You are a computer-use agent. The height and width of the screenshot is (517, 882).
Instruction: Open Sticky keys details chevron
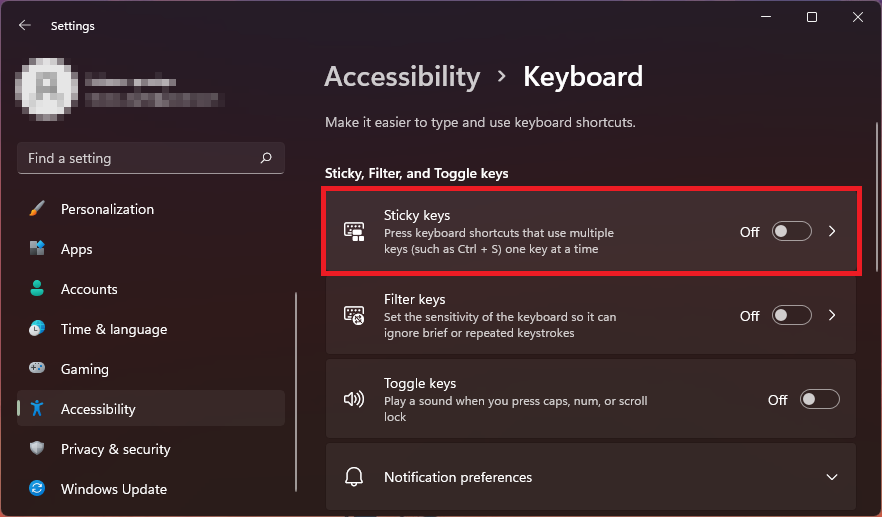coord(832,231)
